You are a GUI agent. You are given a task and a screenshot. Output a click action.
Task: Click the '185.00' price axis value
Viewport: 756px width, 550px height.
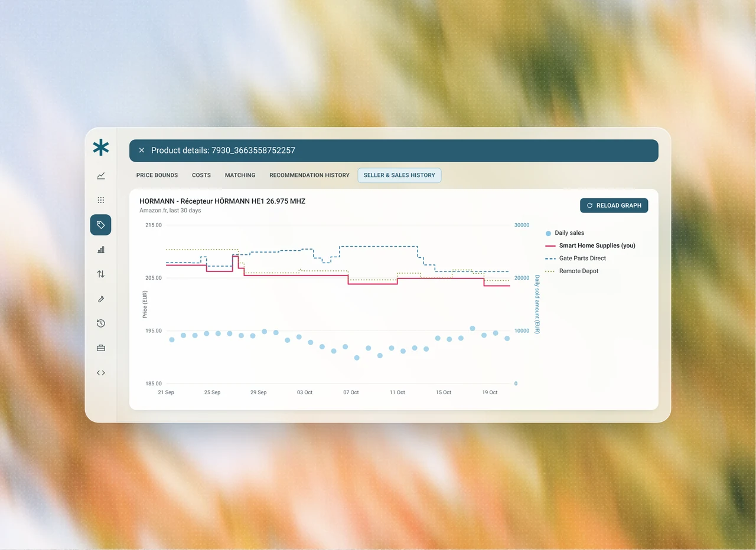coord(153,384)
